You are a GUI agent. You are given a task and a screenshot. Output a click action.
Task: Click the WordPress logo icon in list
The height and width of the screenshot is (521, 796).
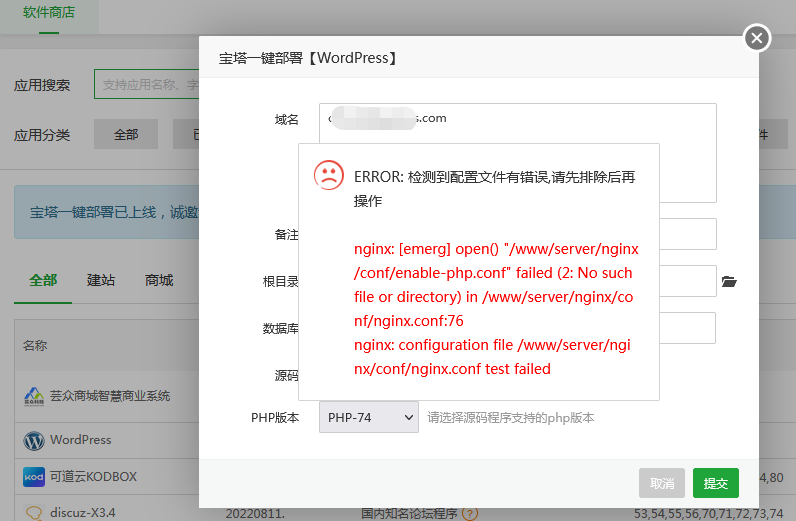click(x=34, y=440)
